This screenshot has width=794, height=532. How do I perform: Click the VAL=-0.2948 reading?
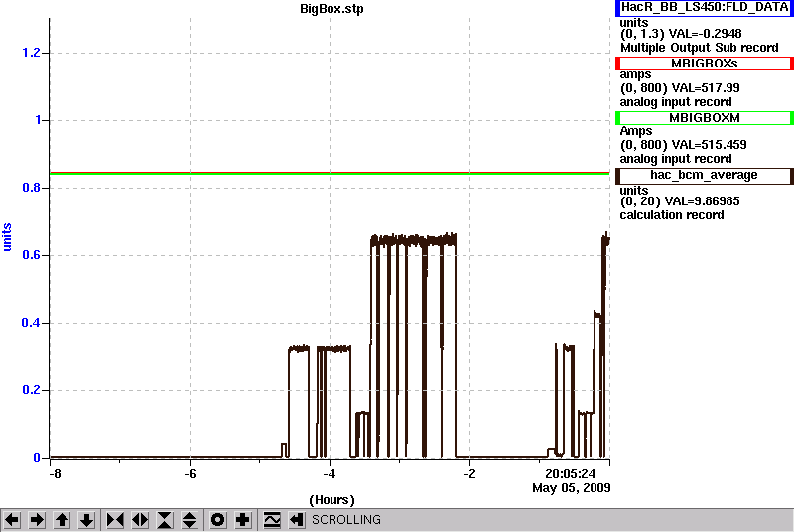point(705,34)
